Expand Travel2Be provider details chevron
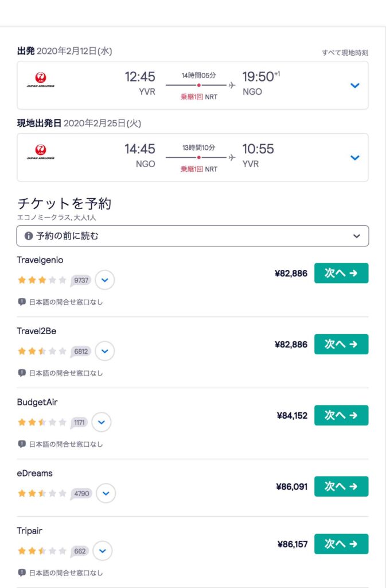Image resolution: width=386 pixels, height=588 pixels. pyautogui.click(x=104, y=351)
